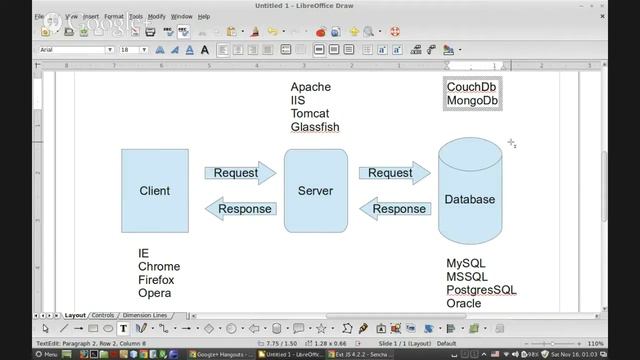This screenshot has width=640, height=360.
Task: Set paragraph alignment to centered
Action: (x=238, y=50)
